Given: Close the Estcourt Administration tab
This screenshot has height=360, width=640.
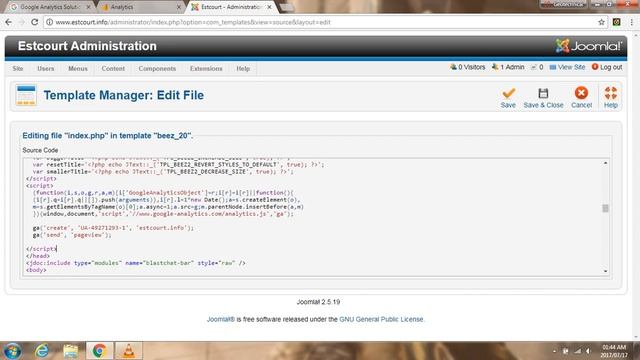Looking at the screenshot, I should (x=269, y=7).
